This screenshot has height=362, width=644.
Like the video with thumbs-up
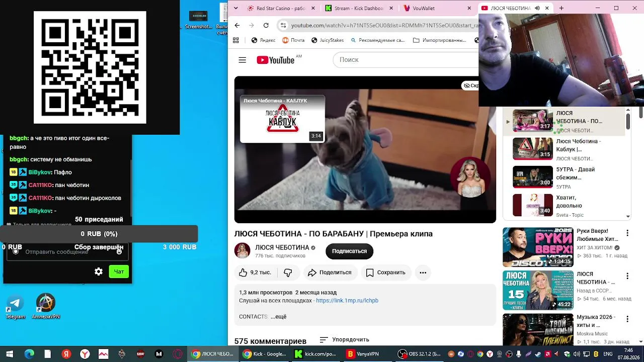pos(255,273)
